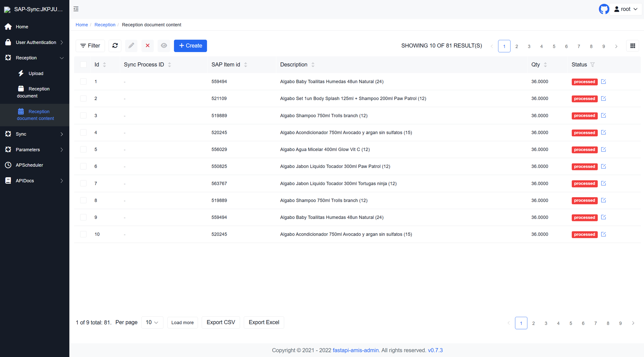Open APScheduler in the sidebar

[29, 165]
